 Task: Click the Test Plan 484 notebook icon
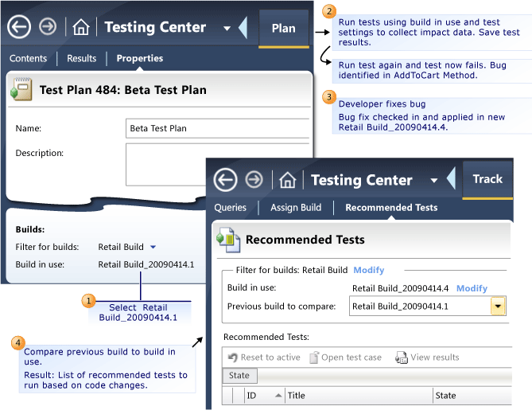coord(21,89)
